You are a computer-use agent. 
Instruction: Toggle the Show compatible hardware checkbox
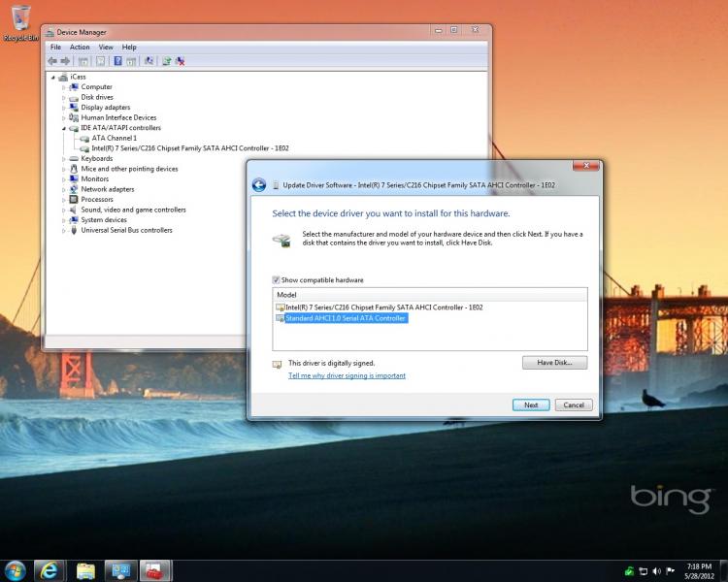[276, 280]
